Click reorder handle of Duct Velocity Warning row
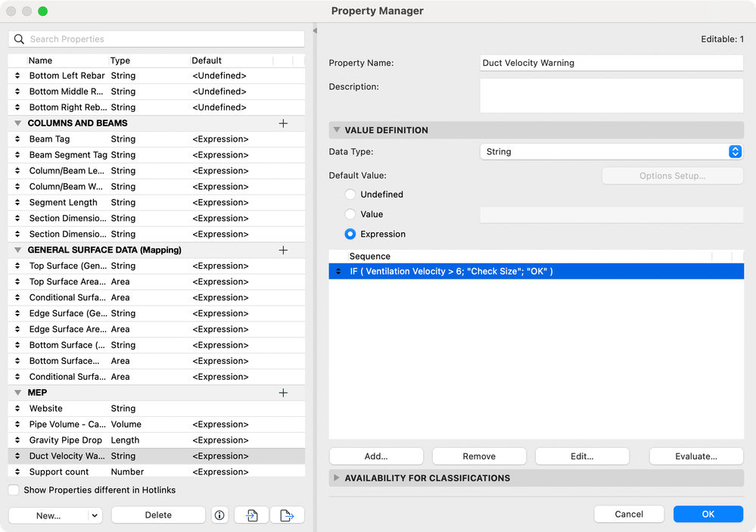The image size is (756, 532). coord(17,456)
